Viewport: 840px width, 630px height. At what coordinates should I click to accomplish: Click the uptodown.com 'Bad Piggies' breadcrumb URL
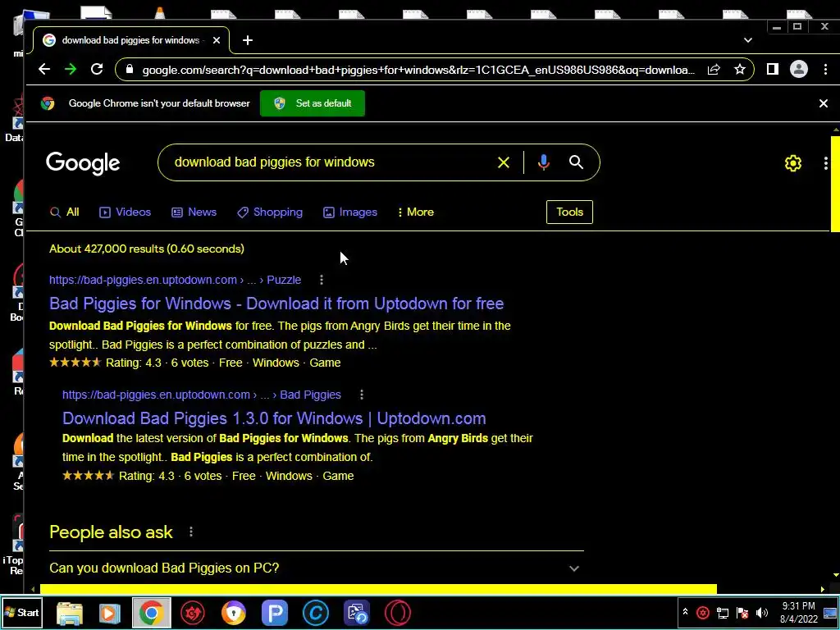202,395
